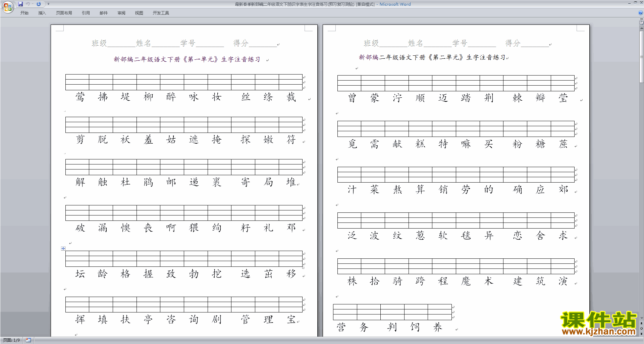Switch to the 引用 tab

click(86, 13)
